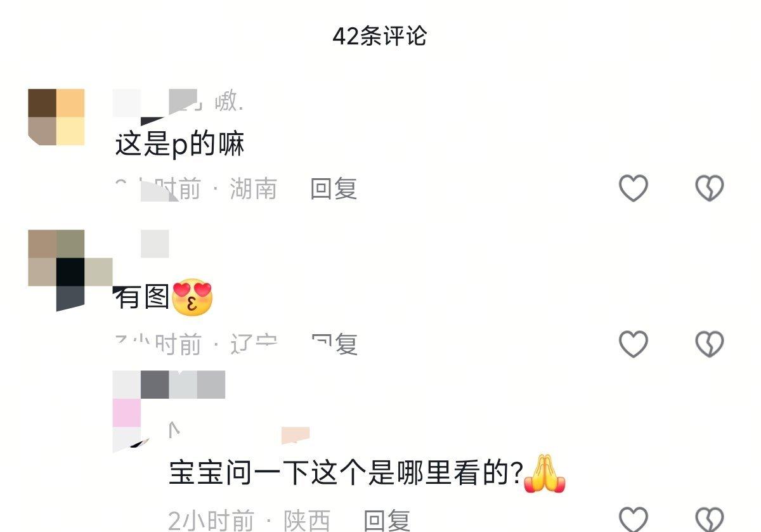The image size is (761, 532).
Task: Tap the heart-eyes kissing emoji after "有图"
Action: tap(193, 297)
